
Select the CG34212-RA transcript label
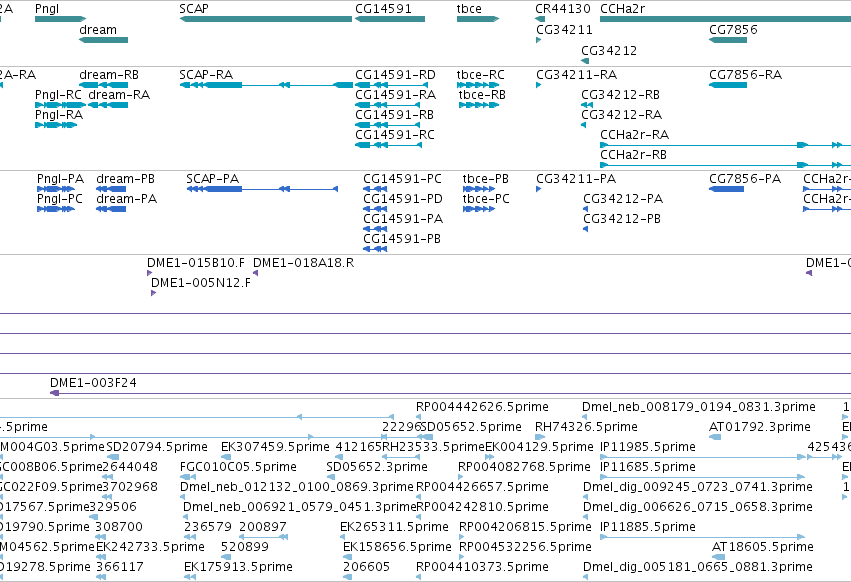pos(621,115)
